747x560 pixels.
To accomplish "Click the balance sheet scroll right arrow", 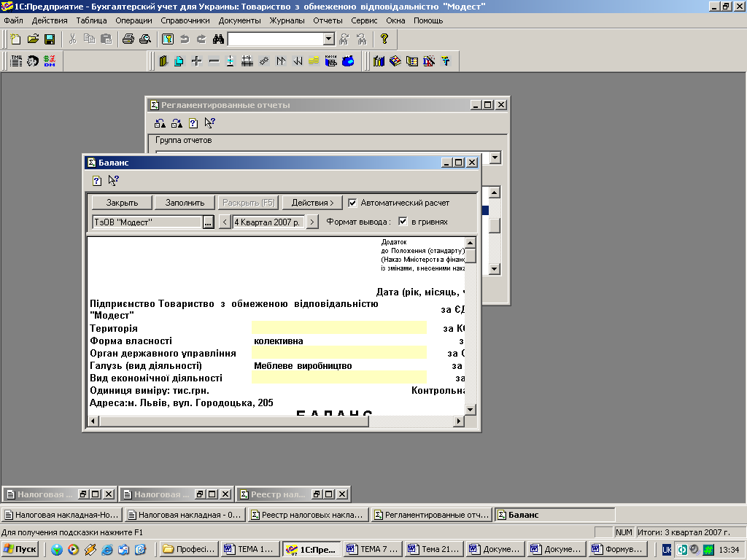I will [x=459, y=421].
